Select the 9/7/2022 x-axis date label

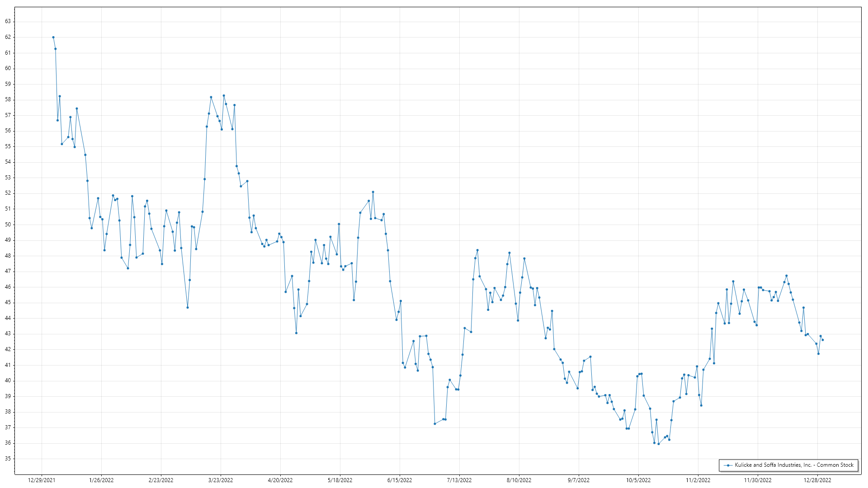(x=579, y=480)
